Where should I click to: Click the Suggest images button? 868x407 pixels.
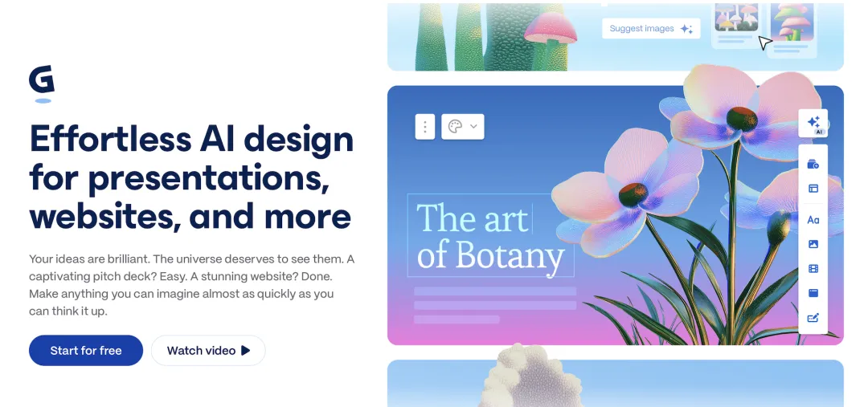(651, 29)
